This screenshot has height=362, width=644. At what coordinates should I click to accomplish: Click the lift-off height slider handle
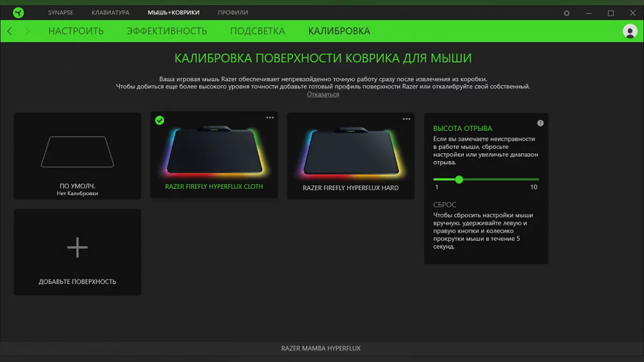point(459,180)
